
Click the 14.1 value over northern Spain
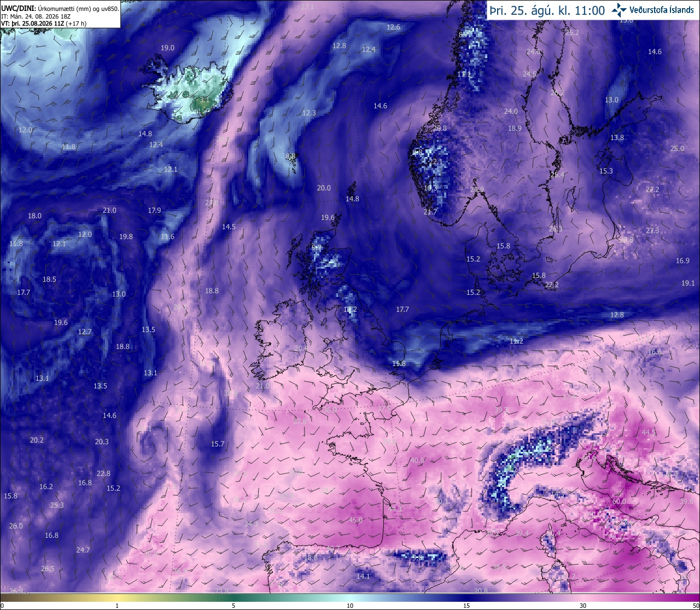point(363,576)
